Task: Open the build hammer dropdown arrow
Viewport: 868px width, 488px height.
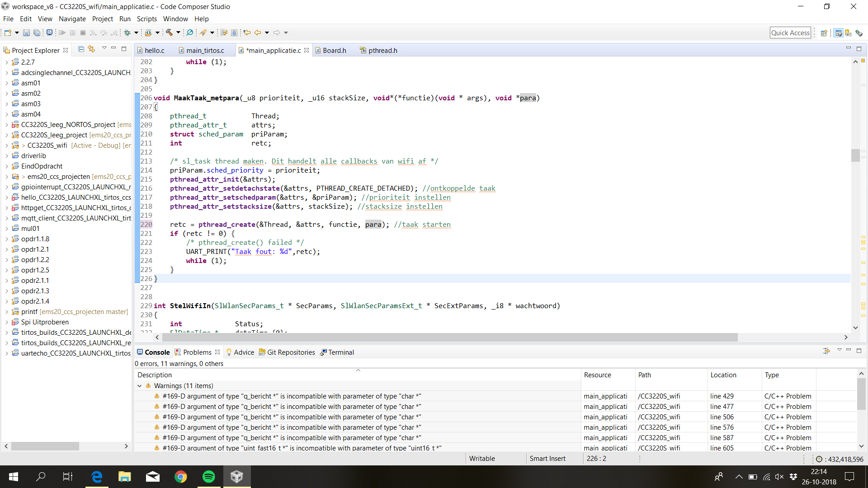Action: pos(178,33)
